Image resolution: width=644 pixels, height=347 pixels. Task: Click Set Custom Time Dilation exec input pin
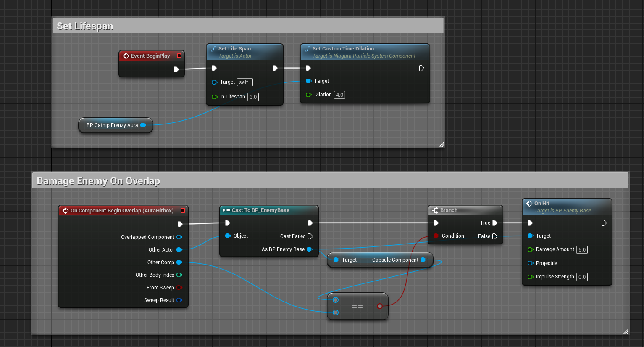tap(308, 68)
